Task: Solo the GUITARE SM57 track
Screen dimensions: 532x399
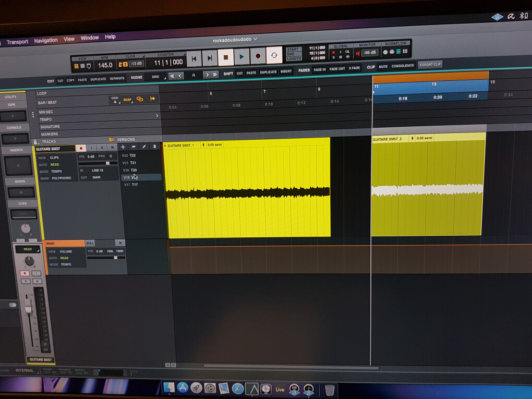Action: [102, 148]
